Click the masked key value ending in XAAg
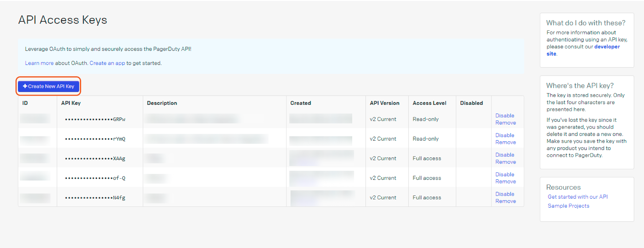The width and height of the screenshot is (644, 248). (95, 159)
